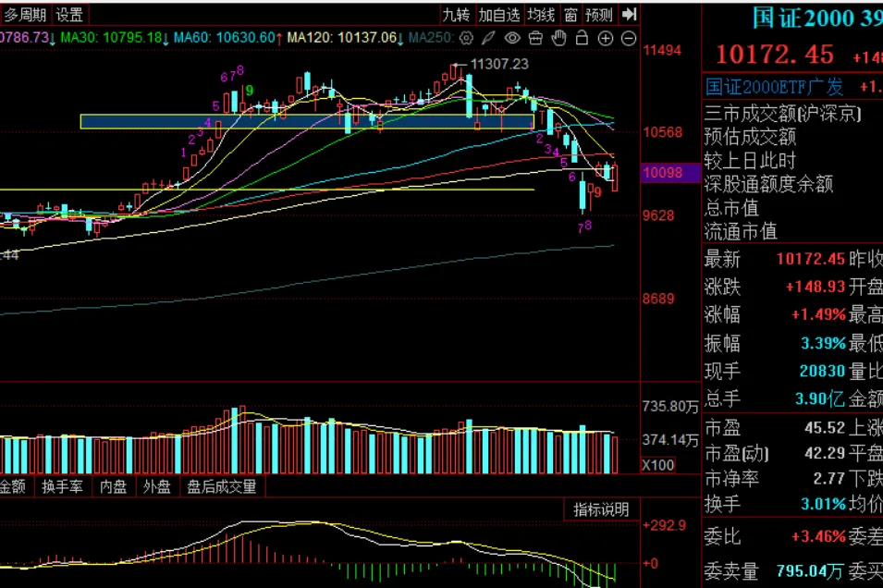Click the 11494 price axis label

[x=662, y=50]
